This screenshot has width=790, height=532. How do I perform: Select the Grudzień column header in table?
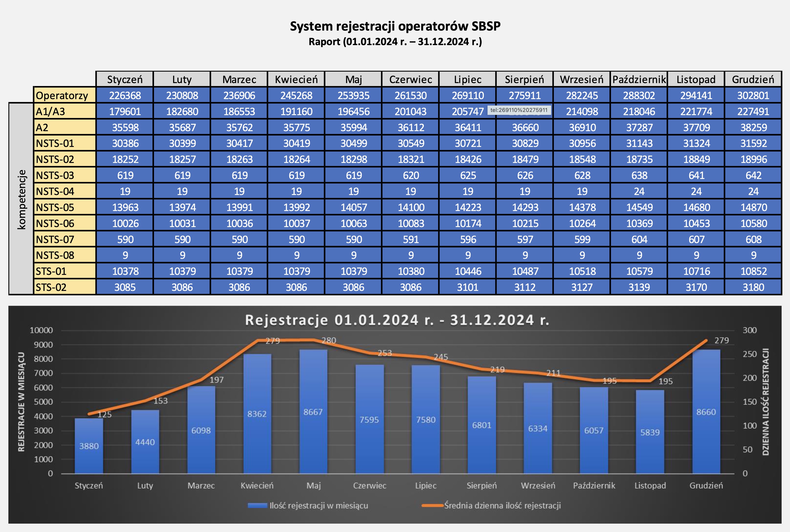pos(753,79)
